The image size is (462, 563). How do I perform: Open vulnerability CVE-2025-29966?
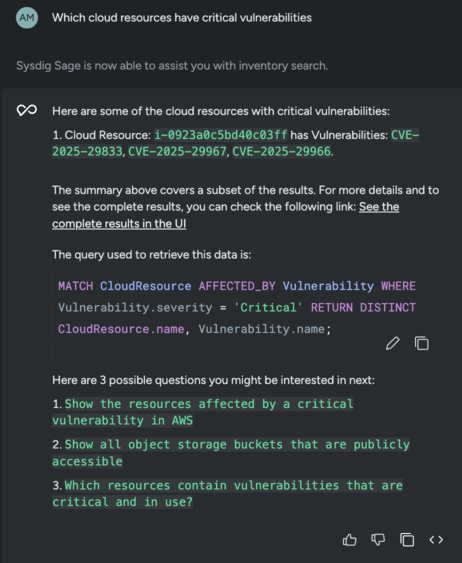pos(281,152)
